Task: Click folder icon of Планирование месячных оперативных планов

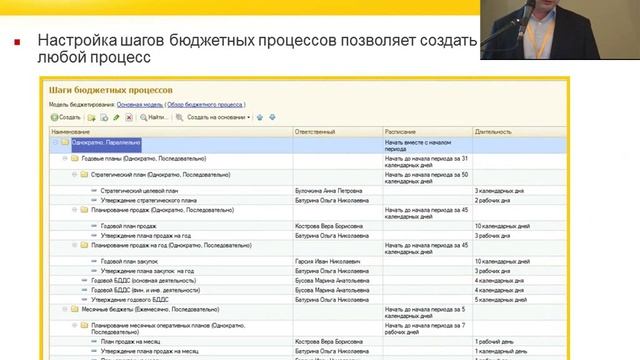Action: point(84,325)
